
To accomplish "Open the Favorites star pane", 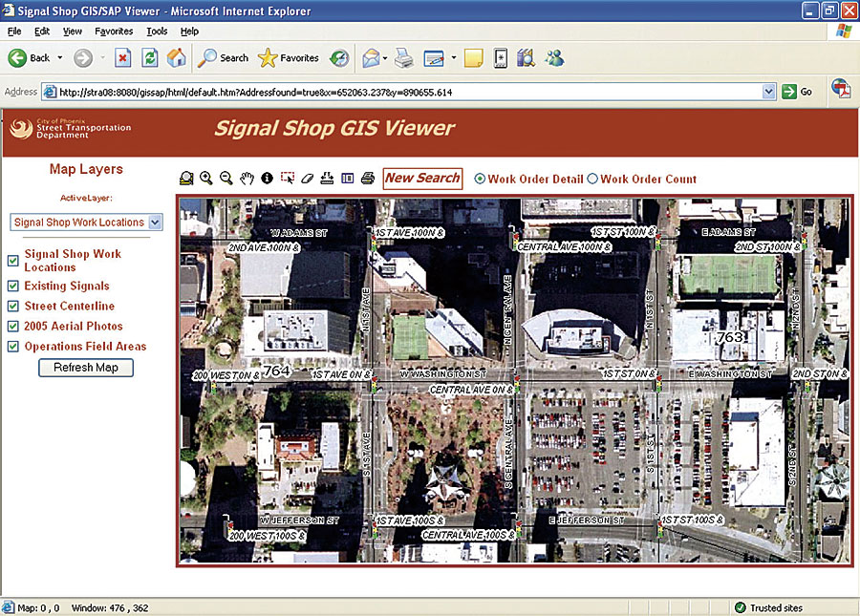I will [x=289, y=57].
